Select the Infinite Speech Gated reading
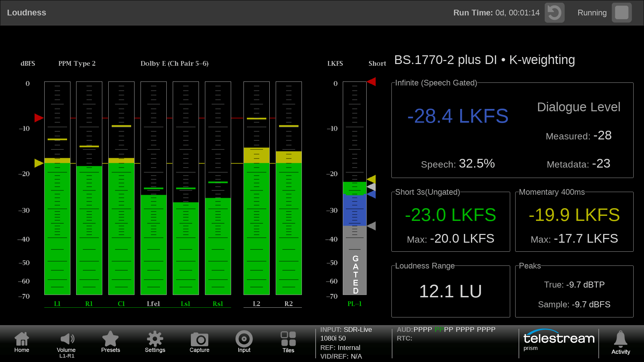 [x=458, y=116]
